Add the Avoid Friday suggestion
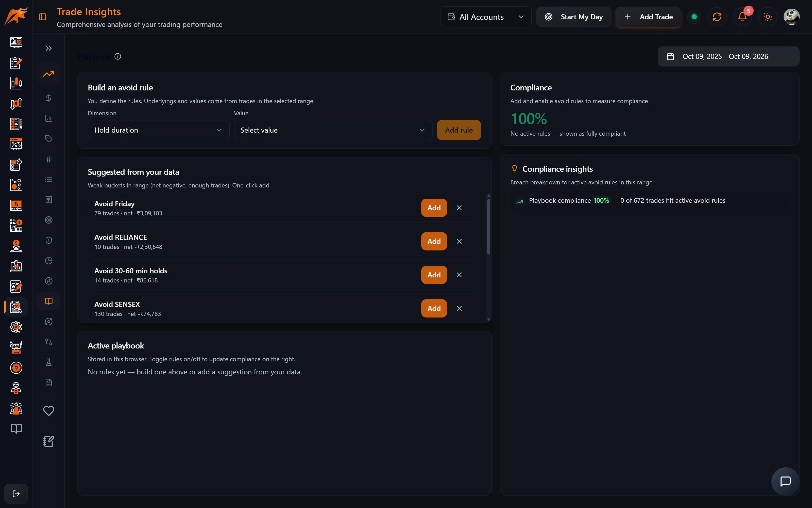812x508 pixels. 434,208
